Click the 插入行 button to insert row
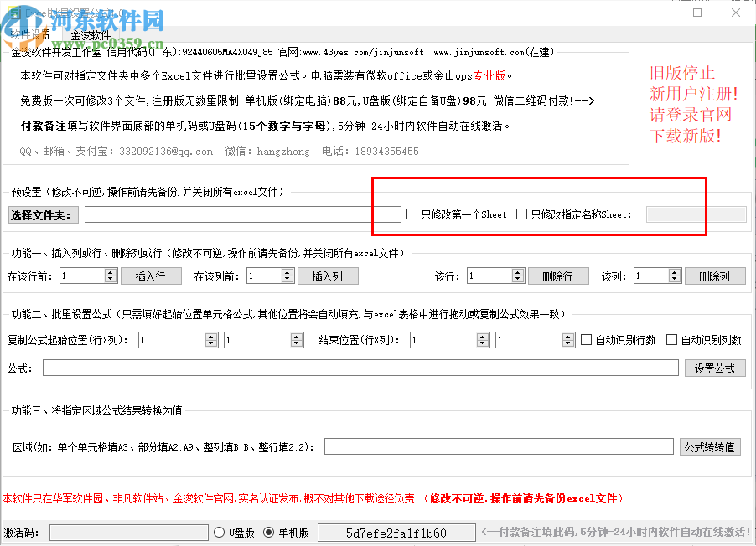756x546 pixels. coord(151,275)
